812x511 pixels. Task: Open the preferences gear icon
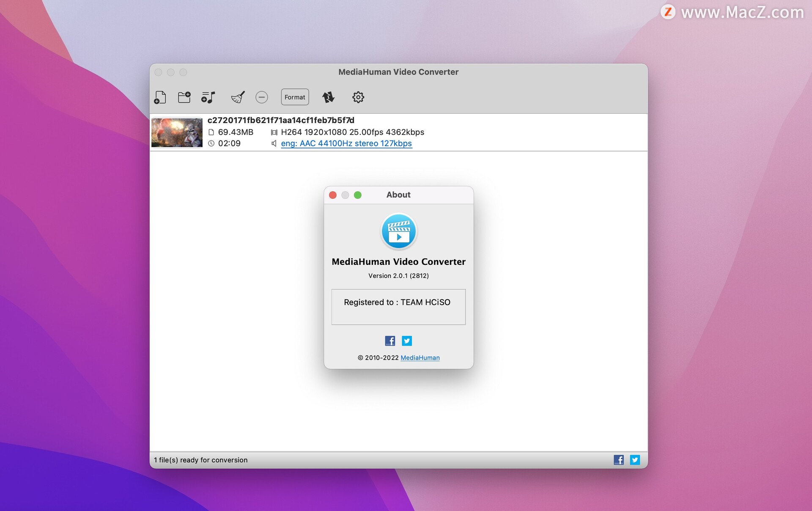coord(358,97)
